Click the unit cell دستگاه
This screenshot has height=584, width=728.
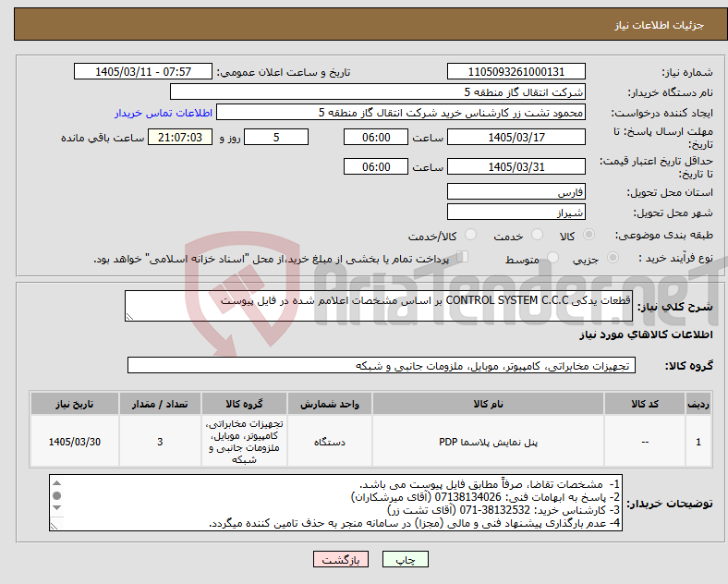[x=330, y=442]
